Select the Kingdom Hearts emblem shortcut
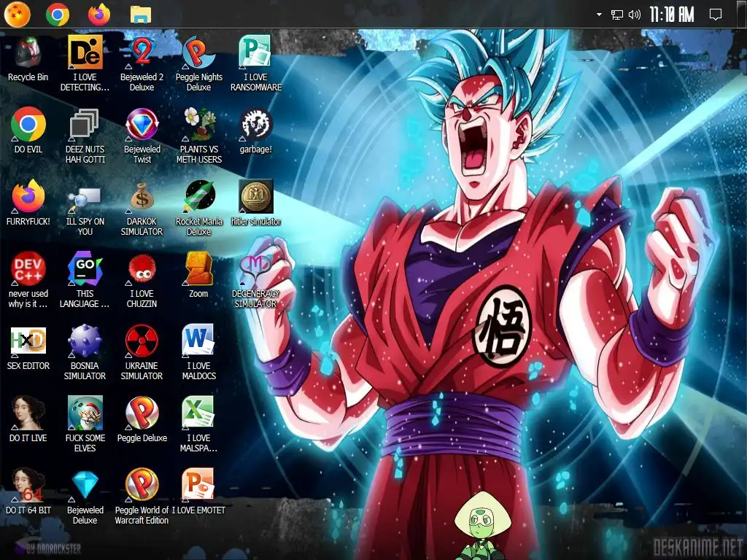 (256, 281)
